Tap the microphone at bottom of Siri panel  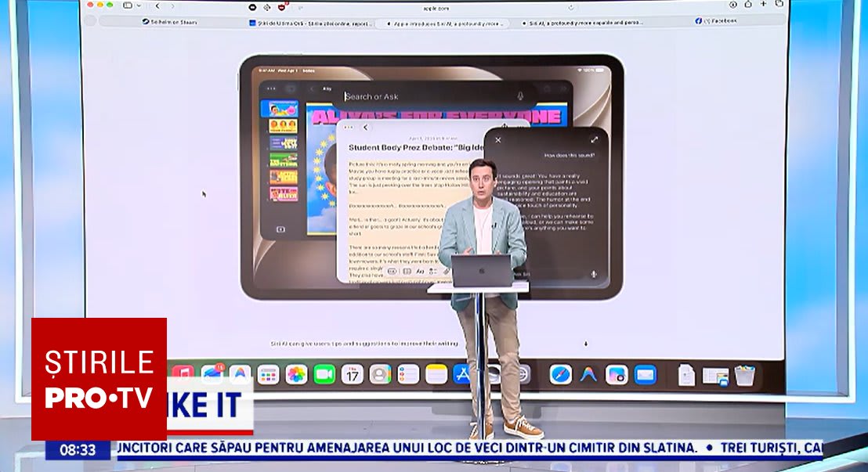point(594,275)
